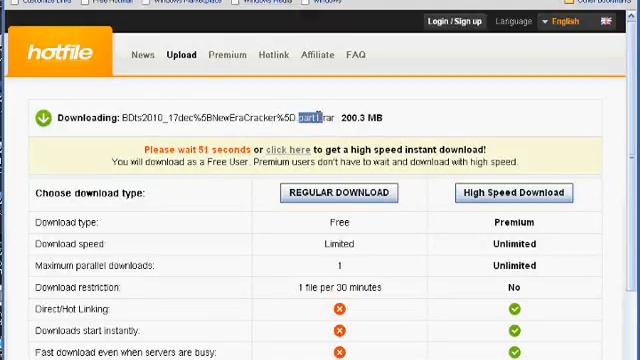Click the page scrollbar up arrow
The height and width of the screenshot is (360, 640).
(632, 16)
